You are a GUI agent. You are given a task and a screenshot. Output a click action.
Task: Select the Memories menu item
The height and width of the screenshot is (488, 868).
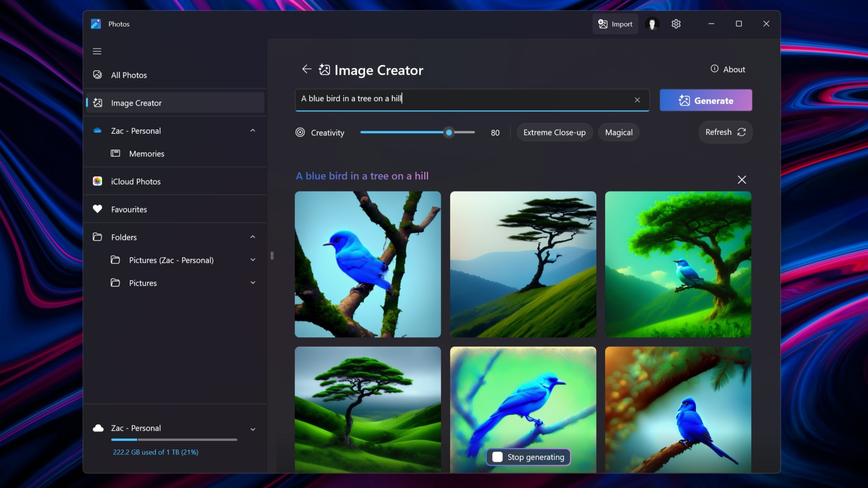[x=146, y=153]
